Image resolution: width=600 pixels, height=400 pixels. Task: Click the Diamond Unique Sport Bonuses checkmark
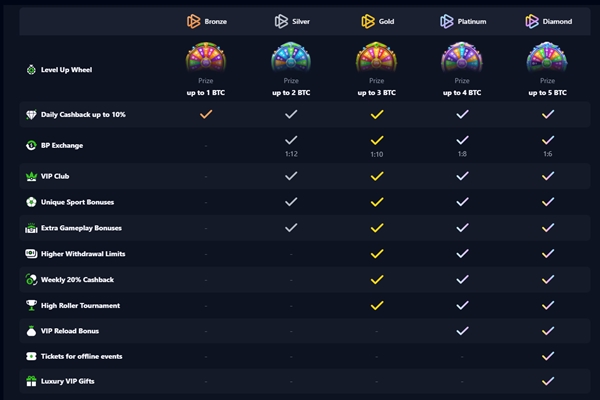tap(548, 202)
